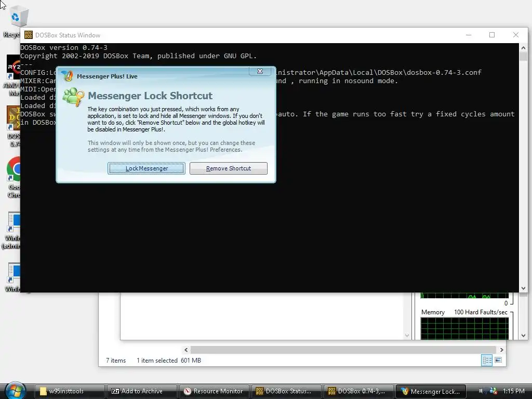The image size is (532, 399).
Task: Click the Messenger buddies tray icon
Action: coord(493,391)
